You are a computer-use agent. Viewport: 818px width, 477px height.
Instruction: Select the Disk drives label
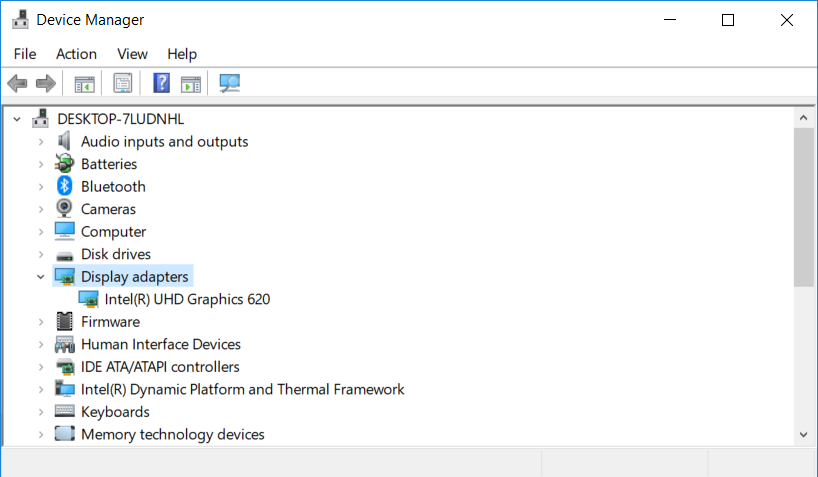(x=116, y=254)
